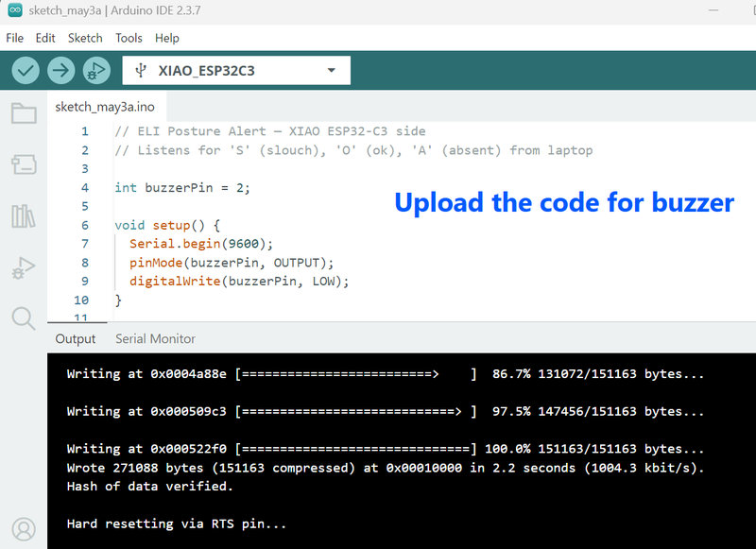
Task: Open the Debug panel in the sidebar
Action: point(23,268)
